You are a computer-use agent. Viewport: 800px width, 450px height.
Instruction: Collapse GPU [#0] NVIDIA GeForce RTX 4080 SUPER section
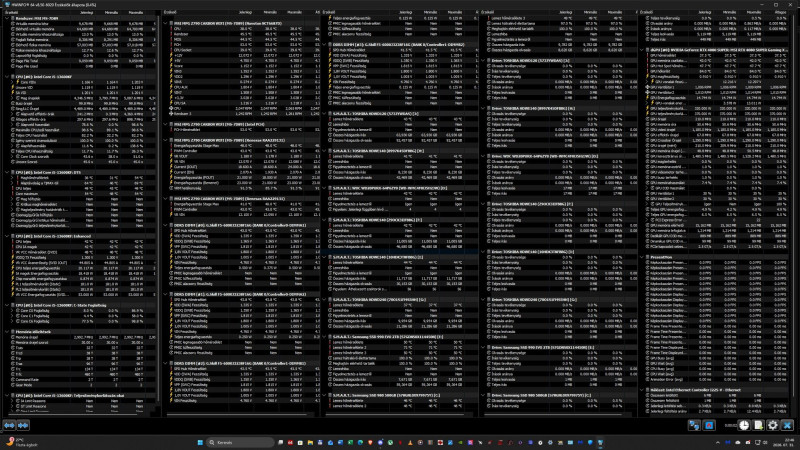click(642, 50)
